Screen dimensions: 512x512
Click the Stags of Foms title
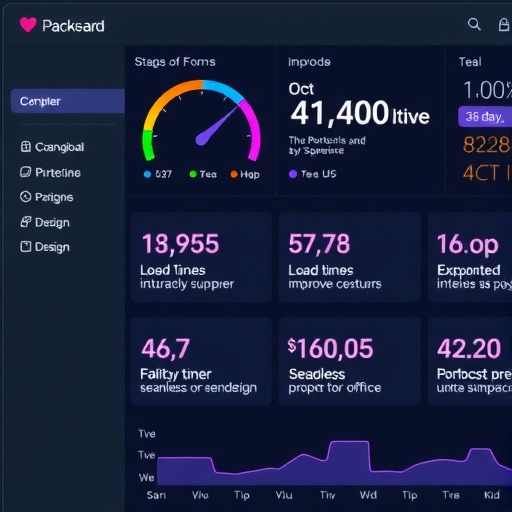tap(175, 62)
